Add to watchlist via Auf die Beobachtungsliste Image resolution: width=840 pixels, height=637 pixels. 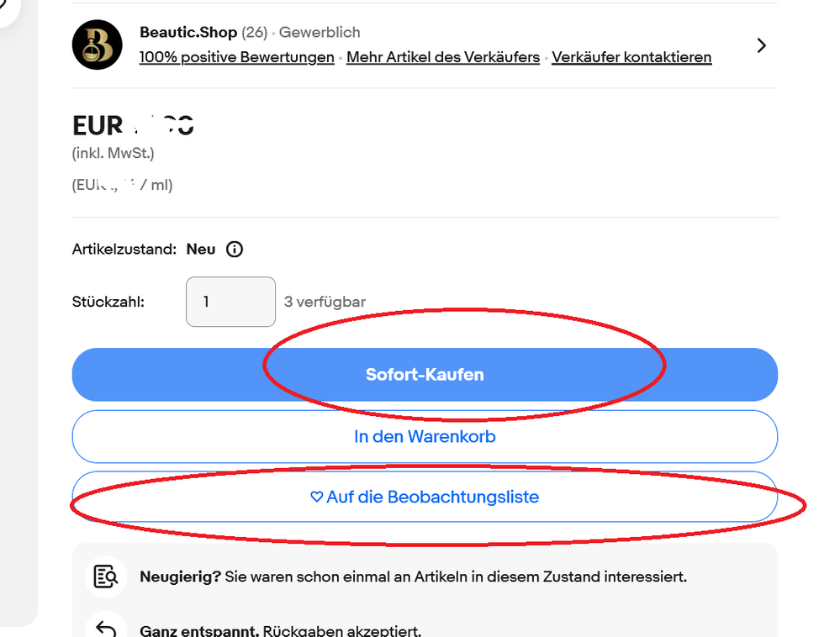(432, 497)
